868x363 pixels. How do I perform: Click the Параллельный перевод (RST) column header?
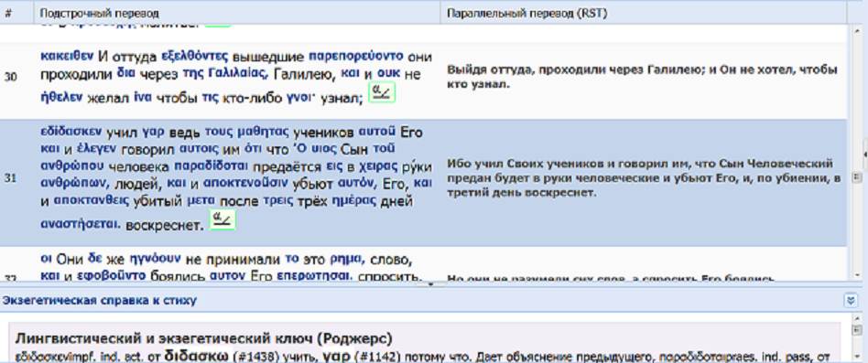pos(644,13)
